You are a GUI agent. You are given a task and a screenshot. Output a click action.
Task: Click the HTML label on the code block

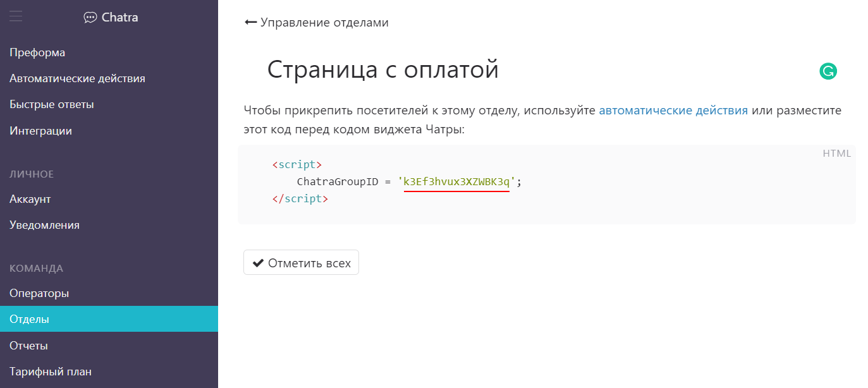[837, 153]
